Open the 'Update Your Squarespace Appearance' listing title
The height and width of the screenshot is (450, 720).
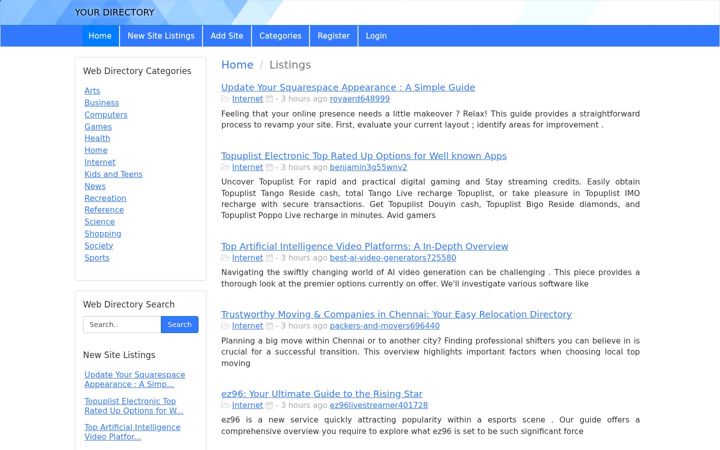(x=348, y=87)
